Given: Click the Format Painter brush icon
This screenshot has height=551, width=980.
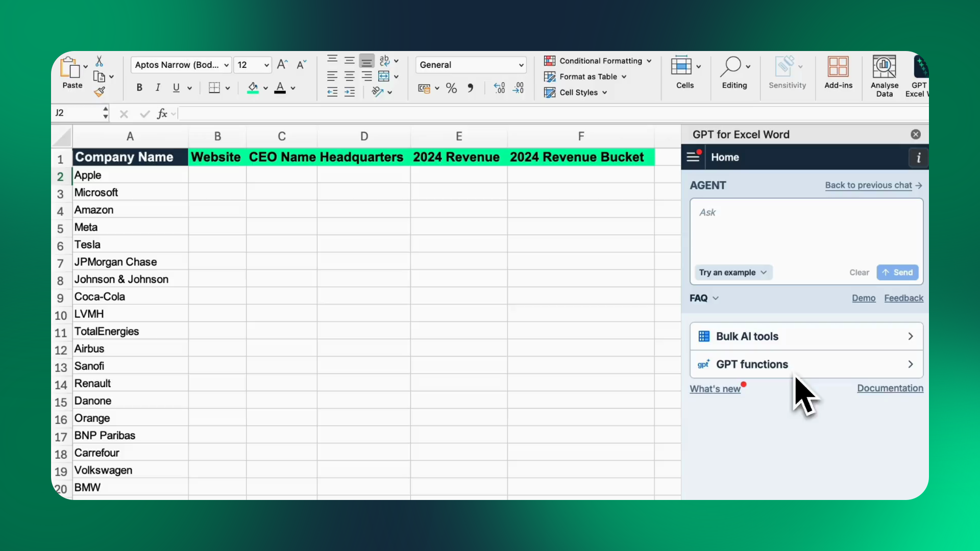Looking at the screenshot, I should (100, 92).
